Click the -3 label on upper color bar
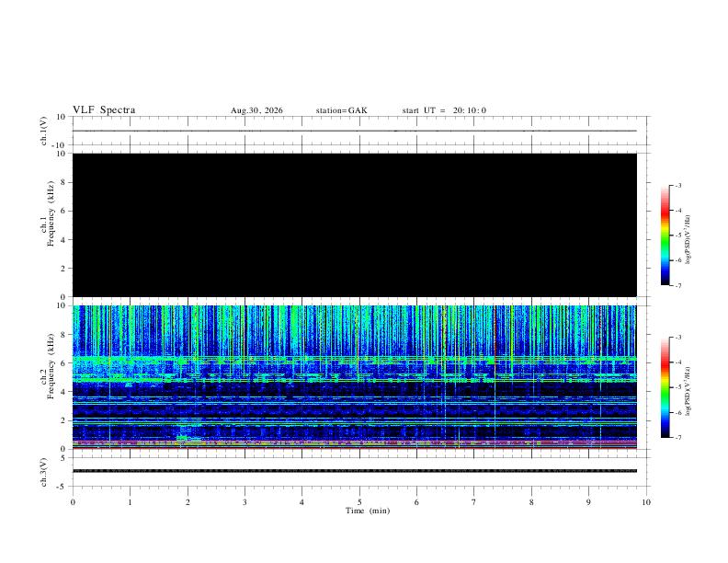This screenshot has width=728, height=563. click(678, 185)
